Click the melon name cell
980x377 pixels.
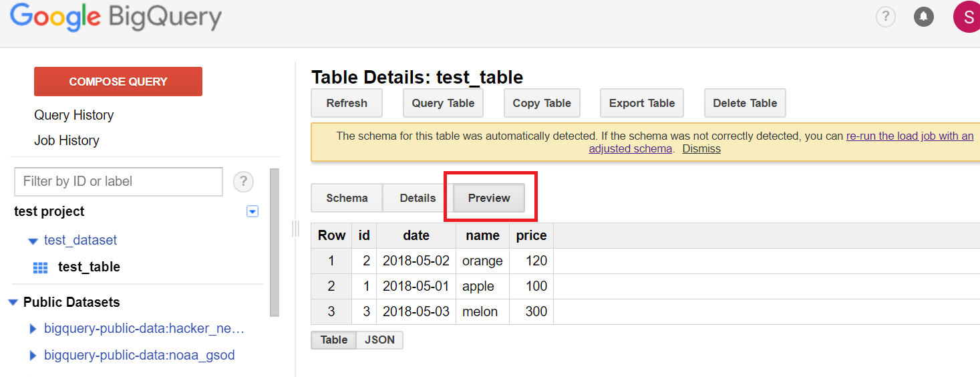click(x=482, y=311)
